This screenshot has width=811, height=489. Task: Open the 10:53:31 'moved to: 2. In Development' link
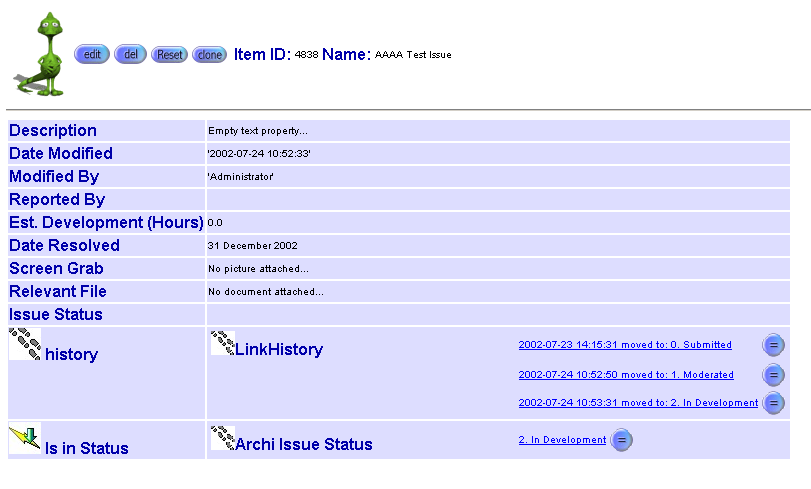(x=638, y=403)
